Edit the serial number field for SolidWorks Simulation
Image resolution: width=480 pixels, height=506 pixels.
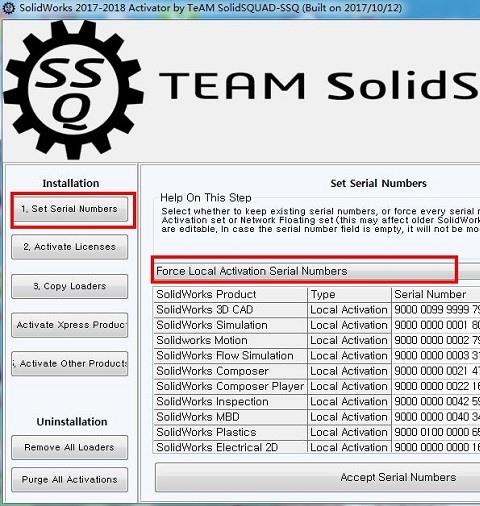tap(436, 325)
